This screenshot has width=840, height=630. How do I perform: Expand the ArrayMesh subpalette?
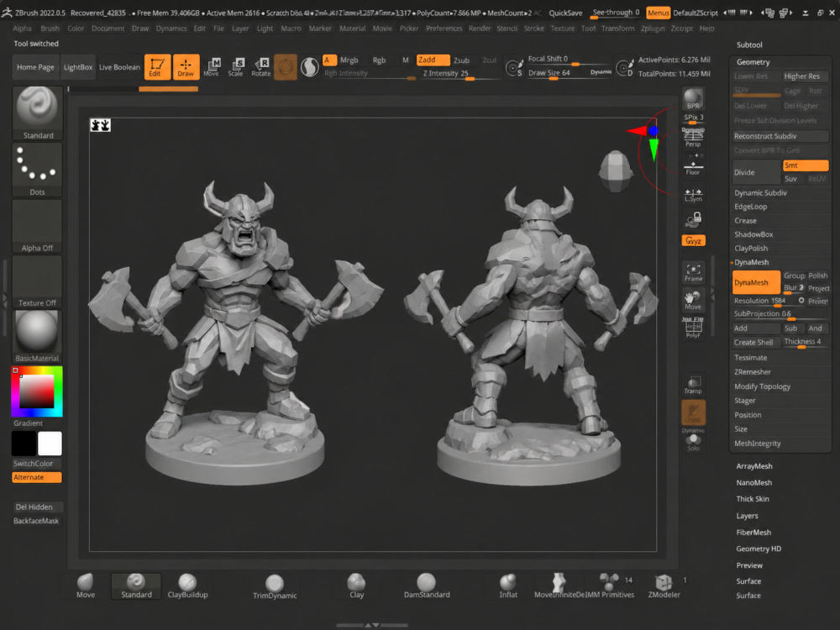pyautogui.click(x=753, y=466)
